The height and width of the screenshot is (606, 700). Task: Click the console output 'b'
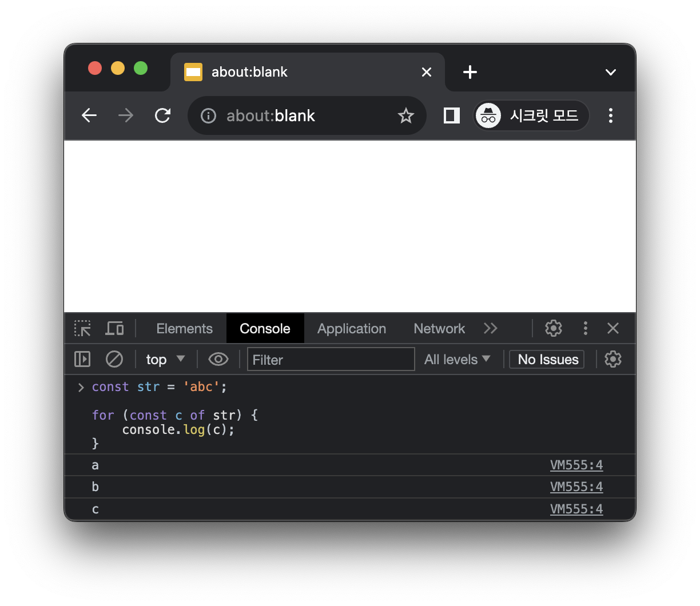(x=95, y=487)
